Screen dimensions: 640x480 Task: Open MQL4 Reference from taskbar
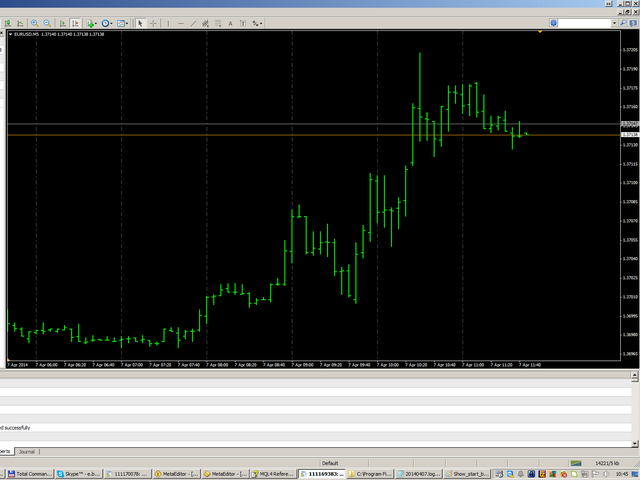273,474
